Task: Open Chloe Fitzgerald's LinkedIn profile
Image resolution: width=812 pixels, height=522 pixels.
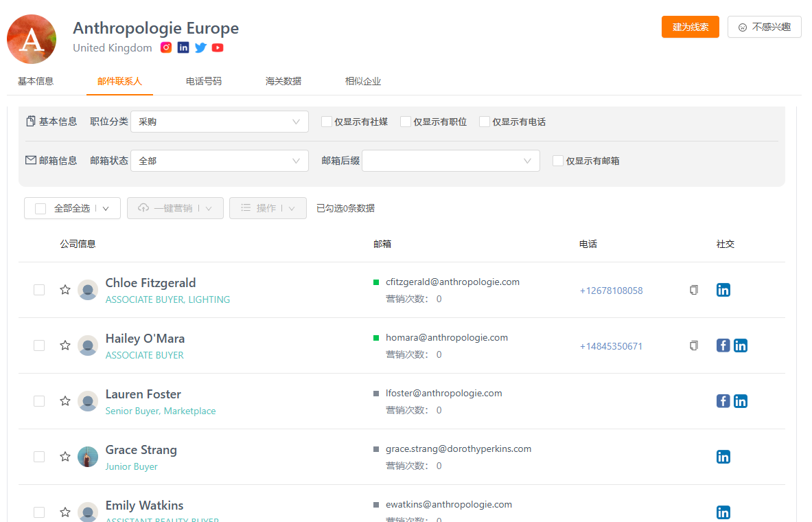Action: [723, 290]
